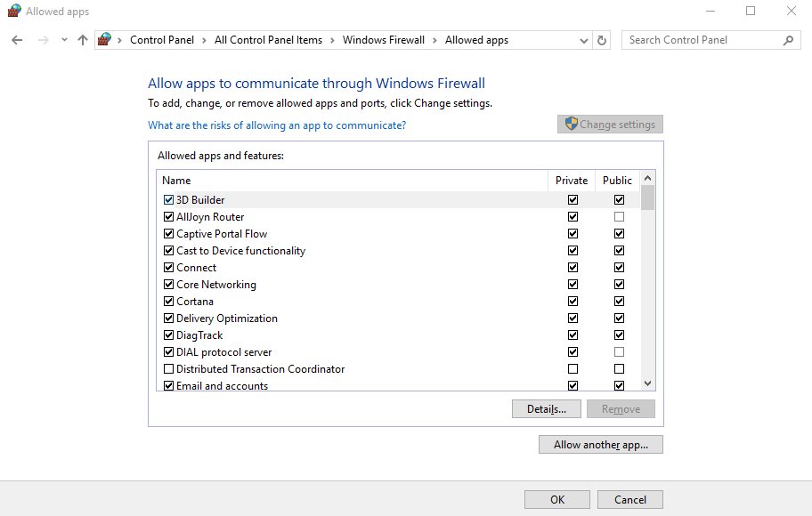Toggle DIAL protocol server Public checkbox
The image size is (812, 516).
click(x=619, y=352)
